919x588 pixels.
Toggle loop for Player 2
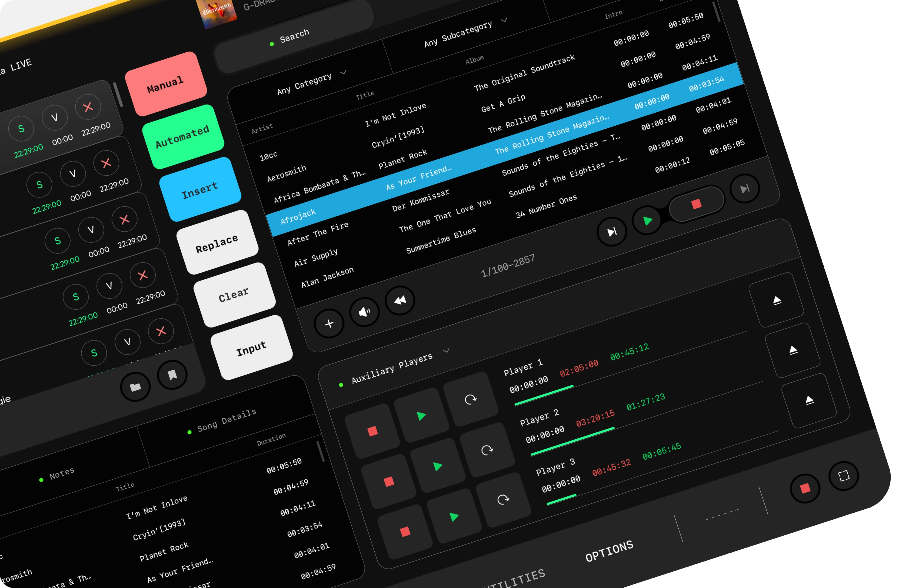coord(487,450)
